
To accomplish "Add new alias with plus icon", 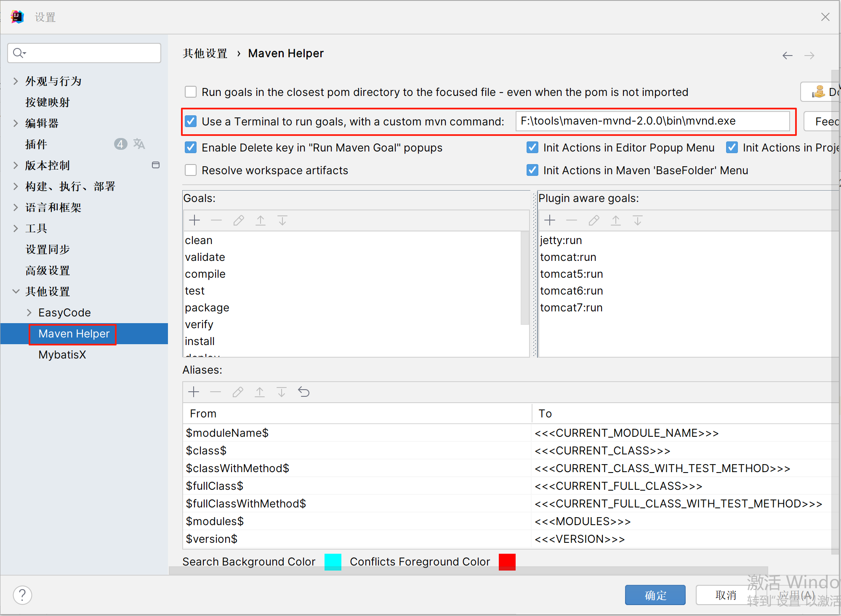I will click(x=194, y=392).
